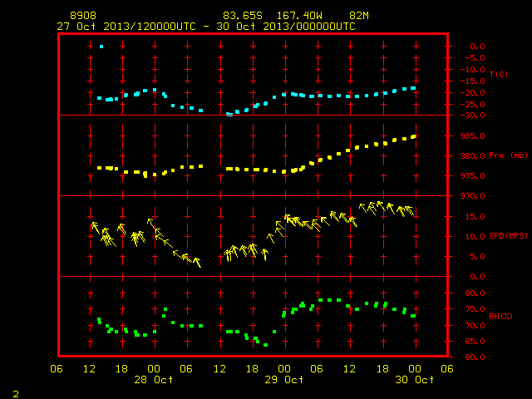Click the 985.0 pressure tick label
The image size is (532, 399).
tap(472, 136)
